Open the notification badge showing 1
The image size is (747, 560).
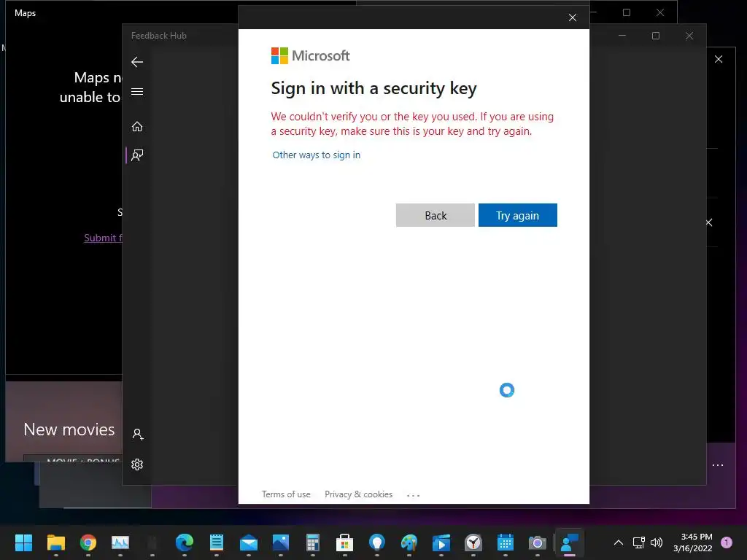pos(727,542)
